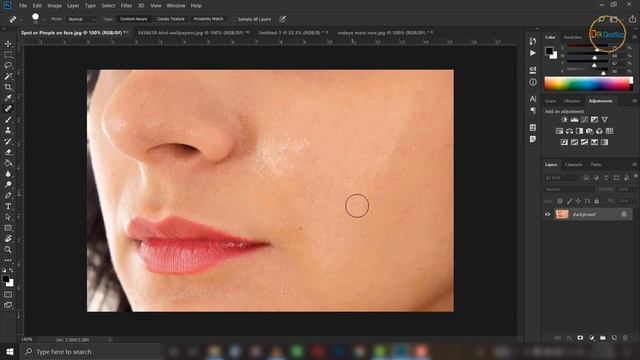Add an Invert adjustment
This screenshot has width=640, height=360.
pyautogui.click(x=564, y=142)
